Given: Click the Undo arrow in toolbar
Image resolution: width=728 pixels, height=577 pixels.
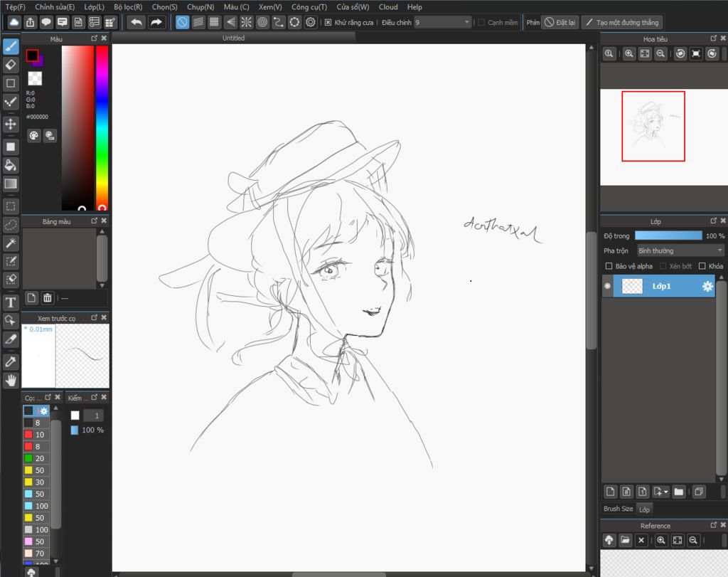Looking at the screenshot, I should (136, 22).
